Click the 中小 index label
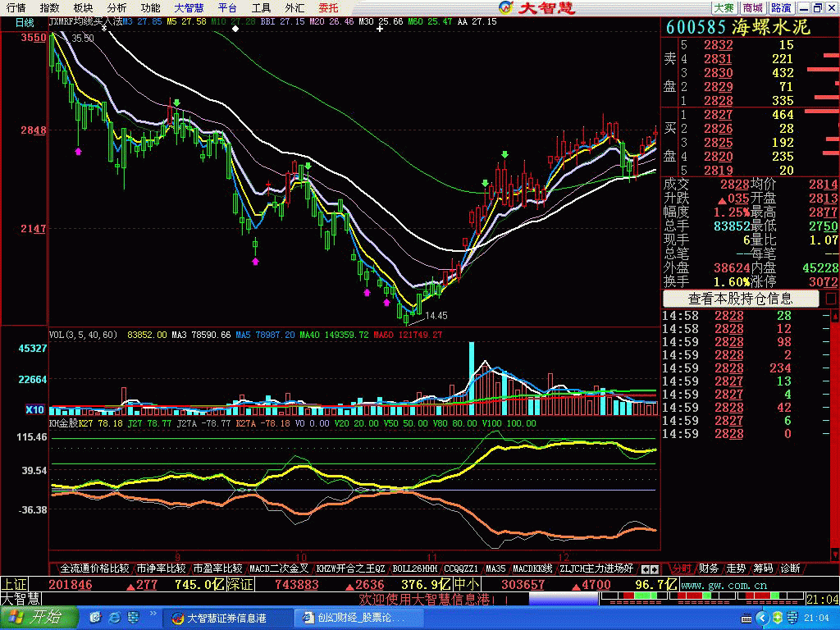Screen dimensions: 840x630 pos(467,584)
